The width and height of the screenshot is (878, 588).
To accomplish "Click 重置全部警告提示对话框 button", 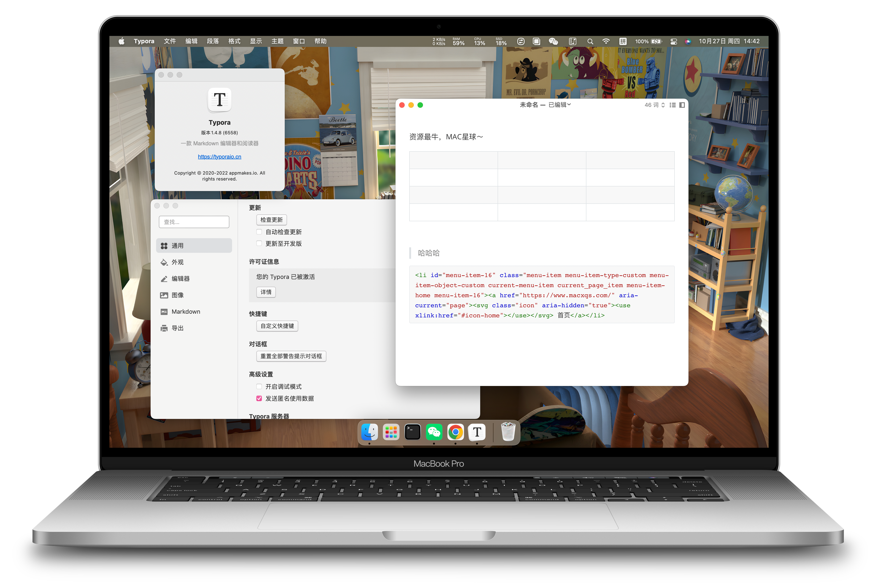I will tap(291, 356).
